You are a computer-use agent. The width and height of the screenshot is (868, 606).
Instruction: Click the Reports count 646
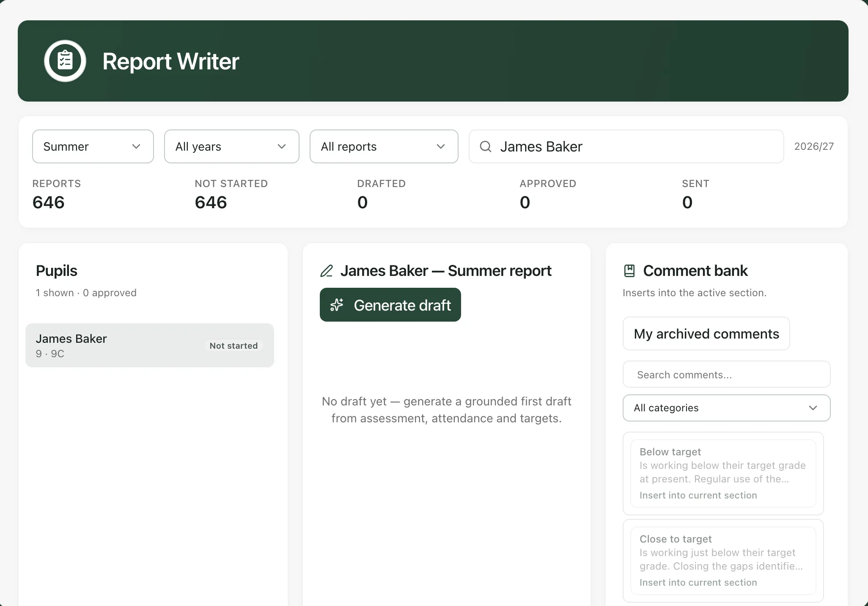[49, 202]
